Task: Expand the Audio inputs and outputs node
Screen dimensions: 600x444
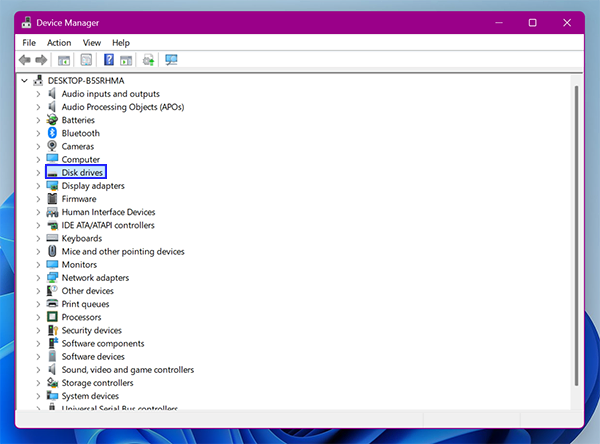Action: [x=38, y=94]
